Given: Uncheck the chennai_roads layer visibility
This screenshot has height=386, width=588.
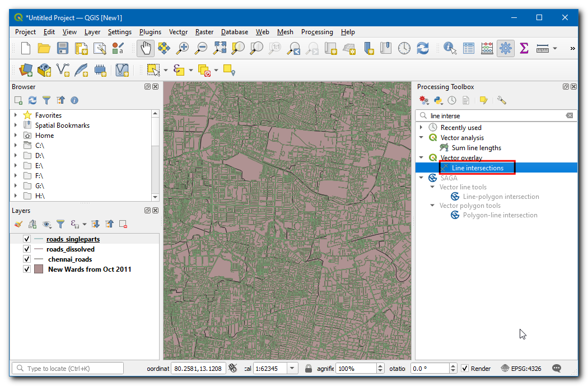Looking at the screenshot, I should point(26,259).
